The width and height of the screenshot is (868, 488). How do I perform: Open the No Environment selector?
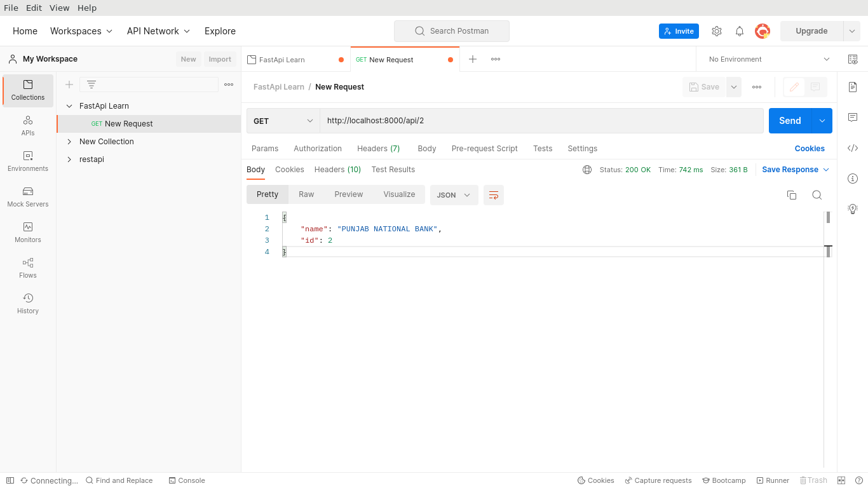click(x=769, y=59)
